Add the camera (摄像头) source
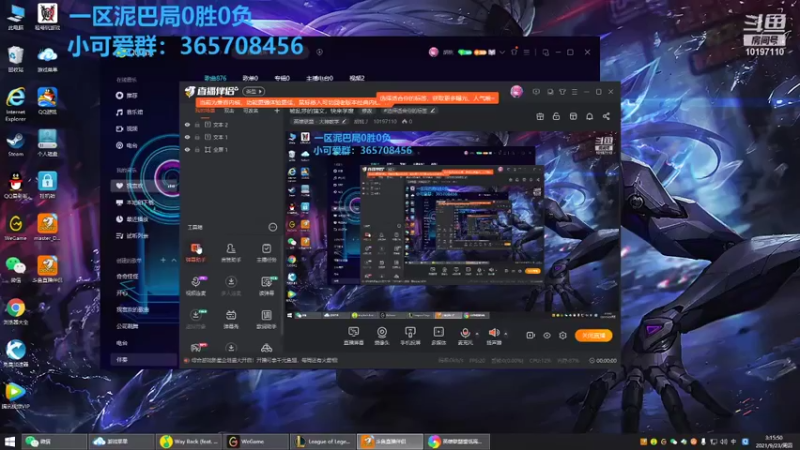This screenshot has height=450, width=800. (382, 336)
